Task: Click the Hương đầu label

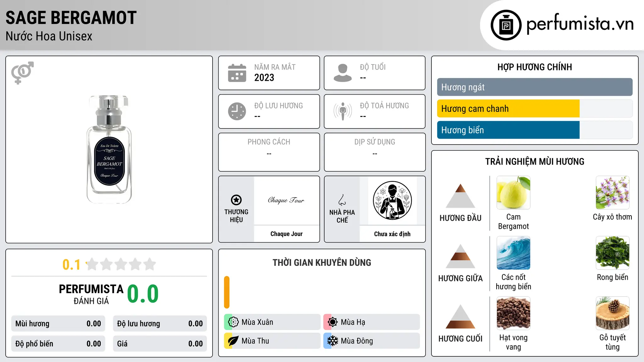Action: coord(460,218)
